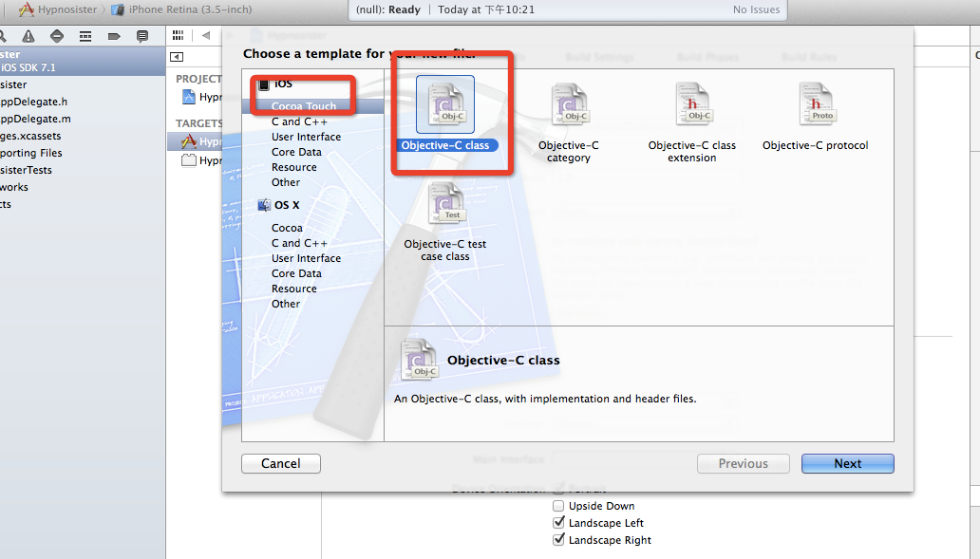Select Other under iOS
The width and height of the screenshot is (980, 559).
pos(286,182)
